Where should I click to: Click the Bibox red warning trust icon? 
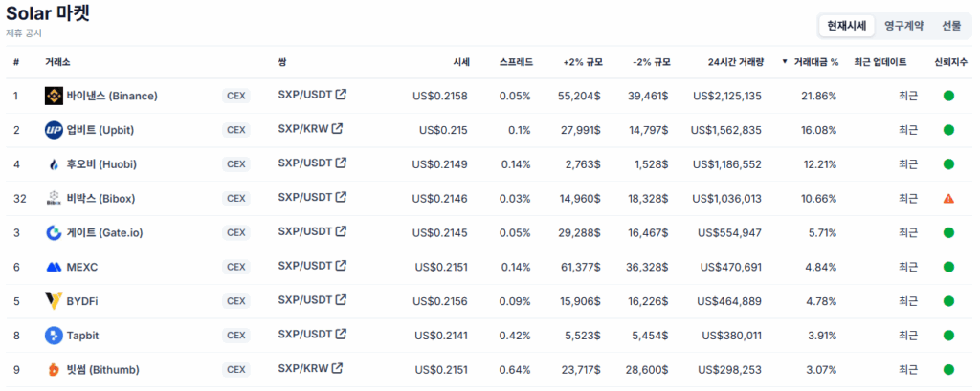click(948, 199)
